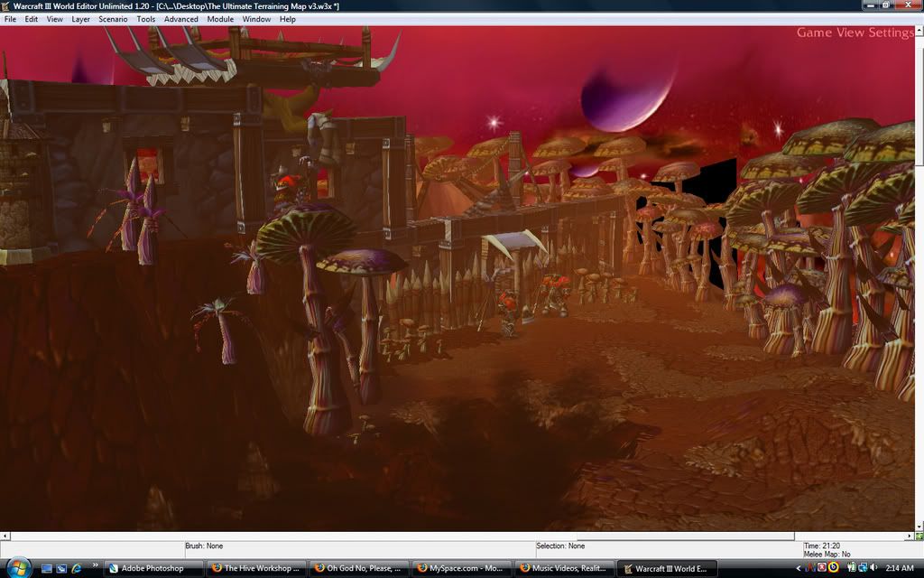Open the Windows Start orb
This screenshot has width=924, height=578.
(x=18, y=567)
